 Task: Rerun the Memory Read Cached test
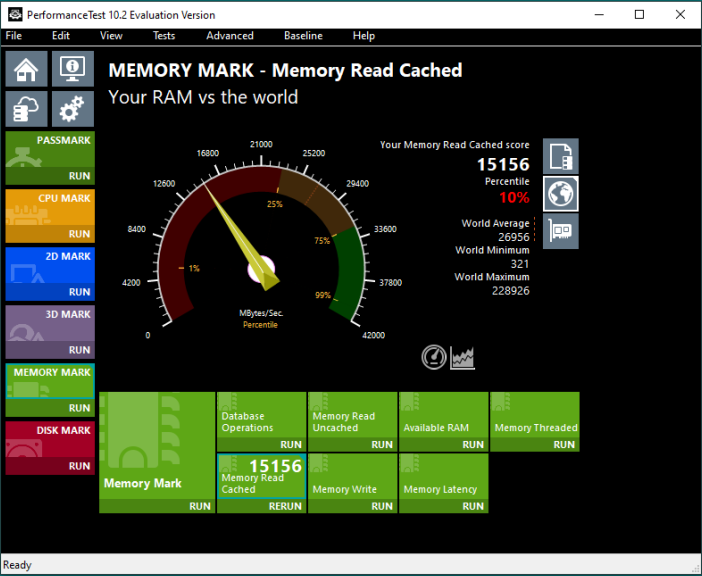262,506
